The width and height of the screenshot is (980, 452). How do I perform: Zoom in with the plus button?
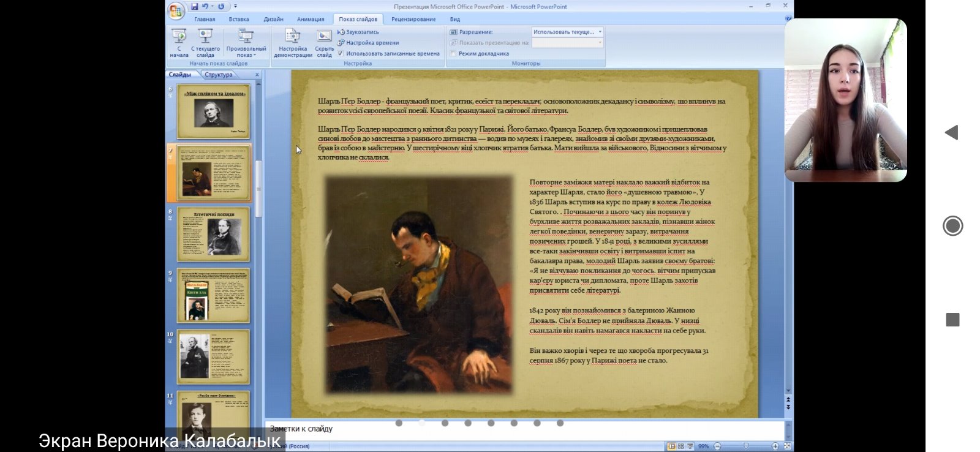point(775,446)
